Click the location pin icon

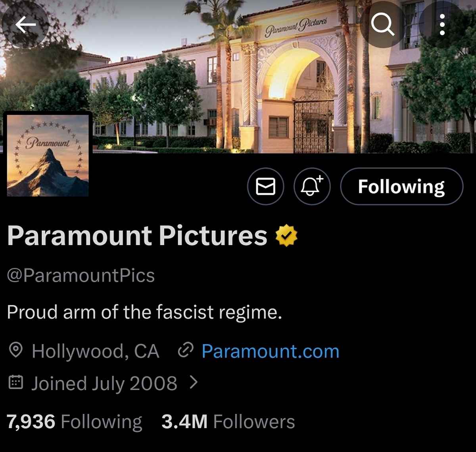coord(15,351)
